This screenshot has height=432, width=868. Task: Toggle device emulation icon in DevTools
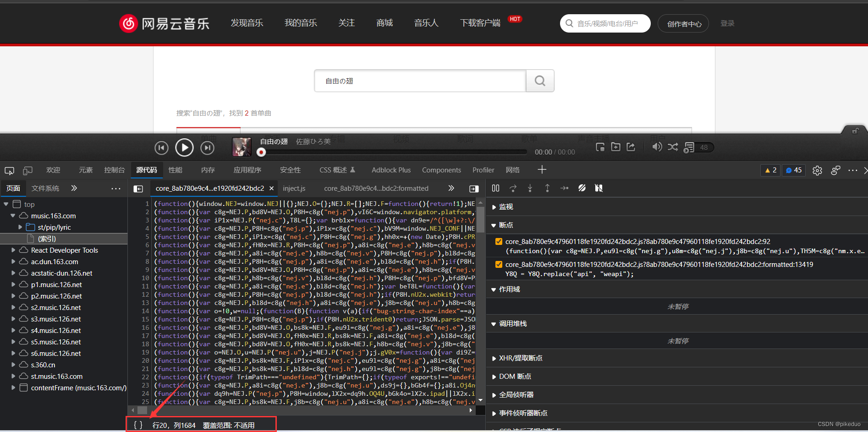(x=27, y=170)
